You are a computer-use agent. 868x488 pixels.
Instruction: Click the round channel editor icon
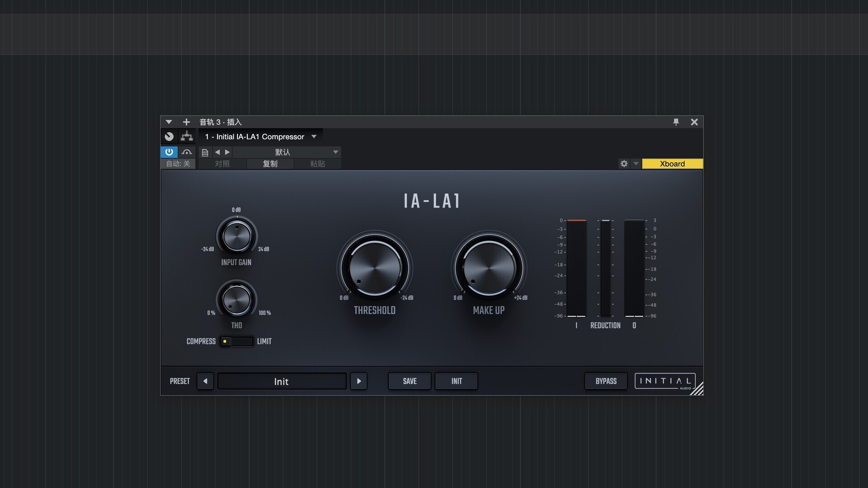pos(169,136)
